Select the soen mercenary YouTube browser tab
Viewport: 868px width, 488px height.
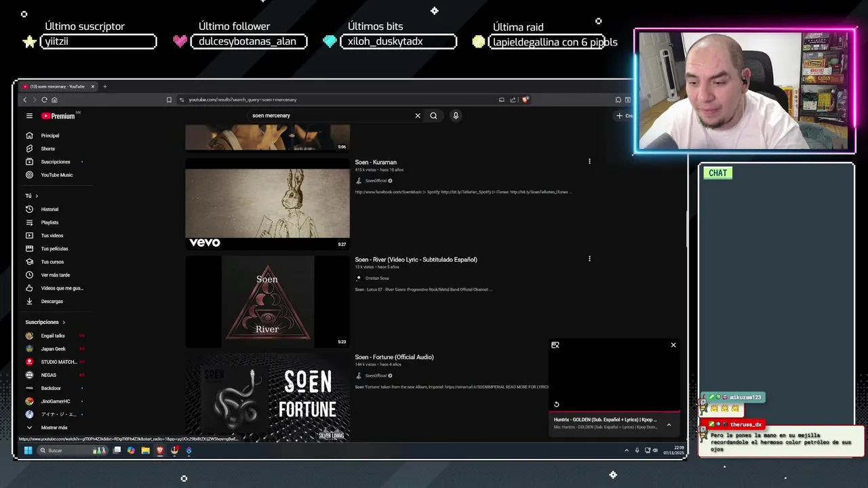58,87
